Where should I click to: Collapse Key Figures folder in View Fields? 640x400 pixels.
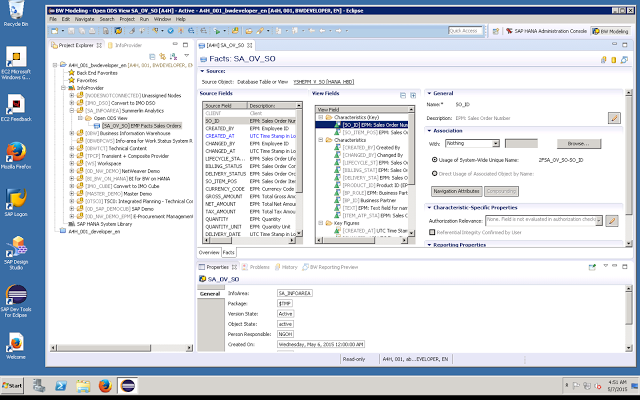[x=321, y=223]
